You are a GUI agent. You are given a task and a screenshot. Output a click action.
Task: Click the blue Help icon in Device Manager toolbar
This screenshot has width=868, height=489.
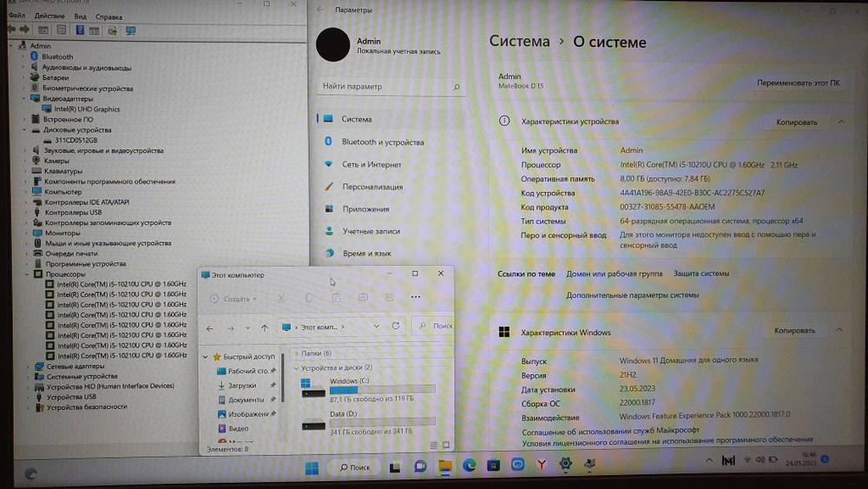(80, 30)
